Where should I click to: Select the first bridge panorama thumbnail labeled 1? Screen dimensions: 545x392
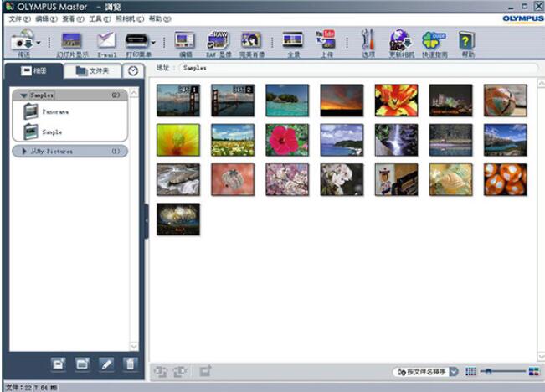pyautogui.click(x=178, y=101)
